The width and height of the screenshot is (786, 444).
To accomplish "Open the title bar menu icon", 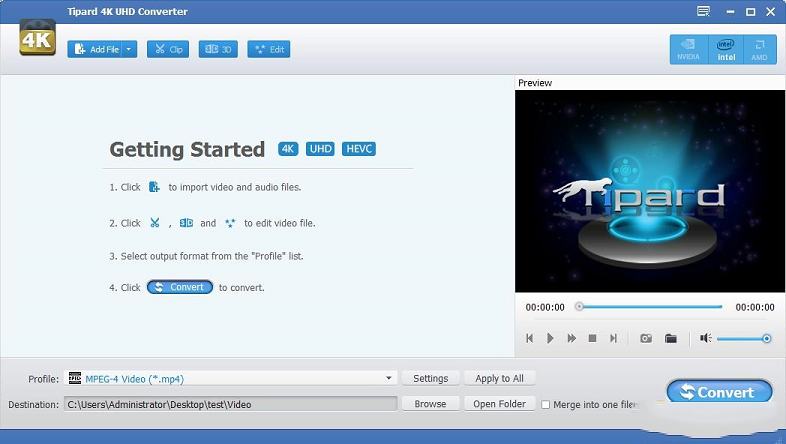I will (704, 11).
